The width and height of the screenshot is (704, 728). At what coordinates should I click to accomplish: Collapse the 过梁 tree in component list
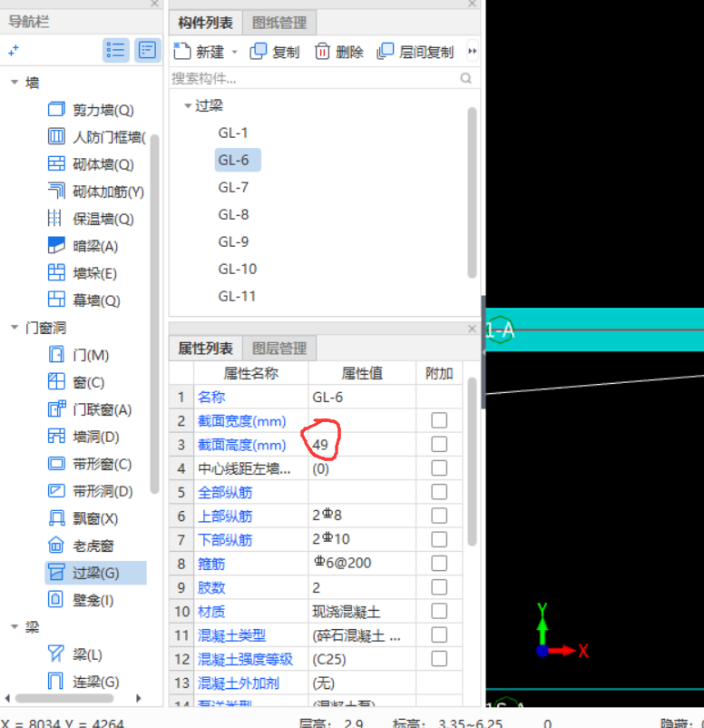click(188, 106)
